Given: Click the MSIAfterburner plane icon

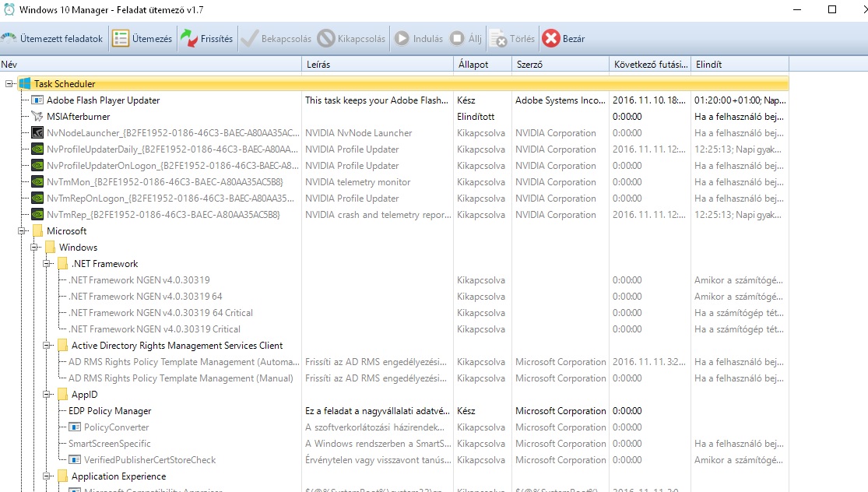Looking at the screenshot, I should tap(37, 117).
